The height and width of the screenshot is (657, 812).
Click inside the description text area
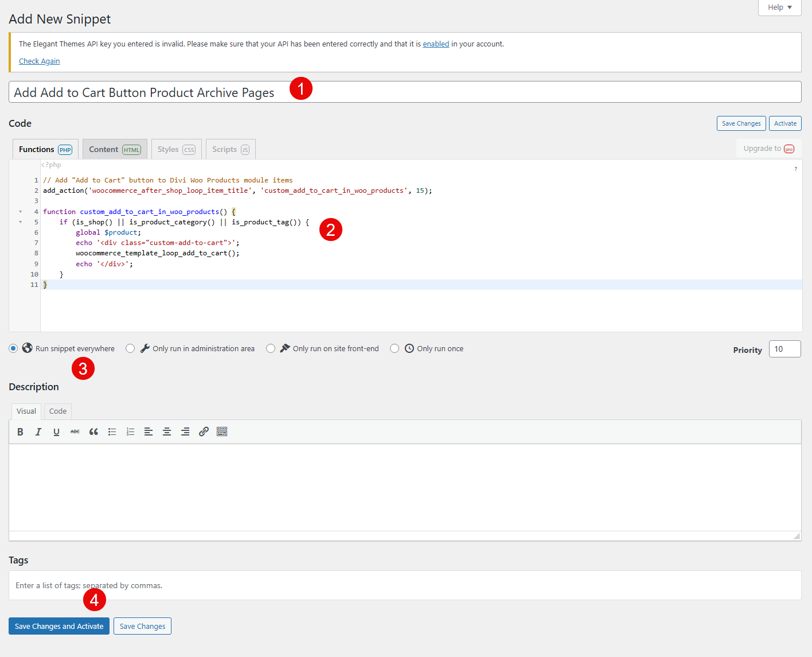(x=405, y=487)
